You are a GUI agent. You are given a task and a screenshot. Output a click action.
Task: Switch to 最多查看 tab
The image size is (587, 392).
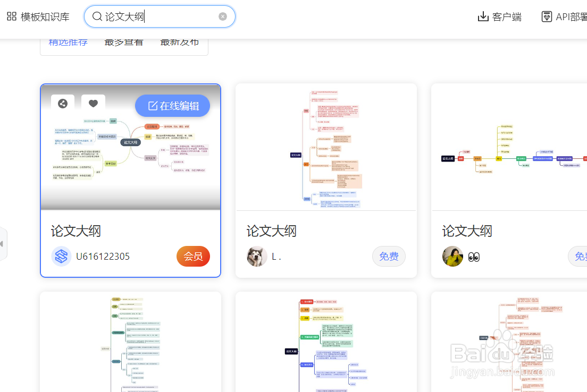coord(124,42)
